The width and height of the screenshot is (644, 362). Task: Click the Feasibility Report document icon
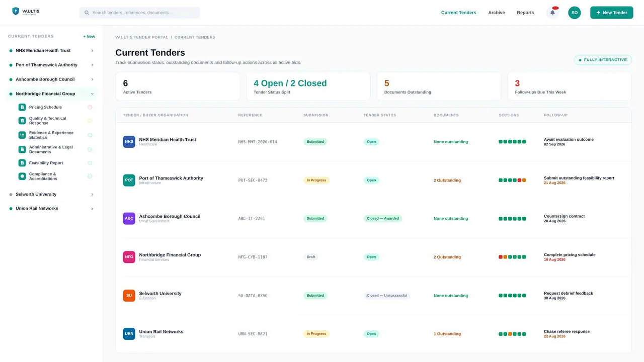point(22,163)
